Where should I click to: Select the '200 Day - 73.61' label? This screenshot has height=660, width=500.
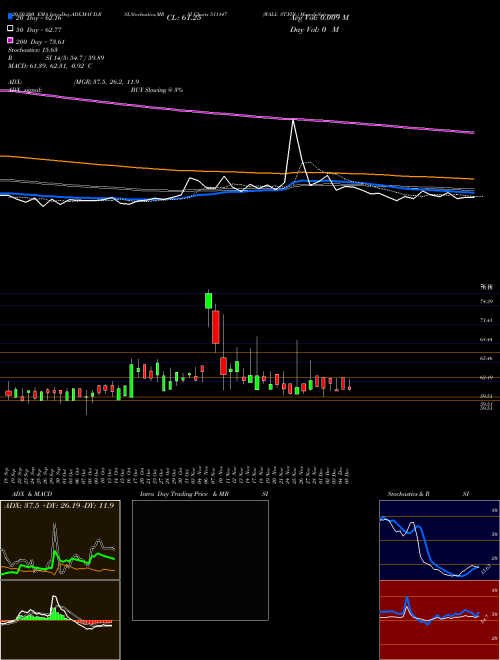40,42
